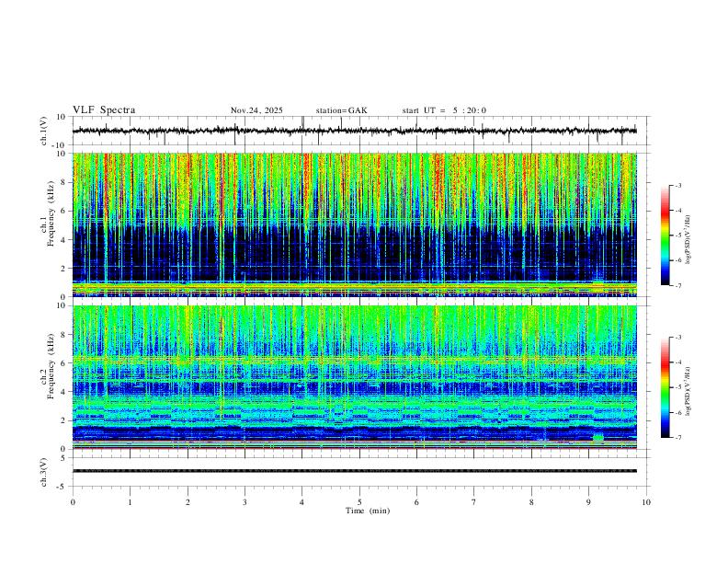Image resolution: width=728 pixels, height=563 pixels.
Task: Click the time axis tick label '5'
Action: (359, 502)
